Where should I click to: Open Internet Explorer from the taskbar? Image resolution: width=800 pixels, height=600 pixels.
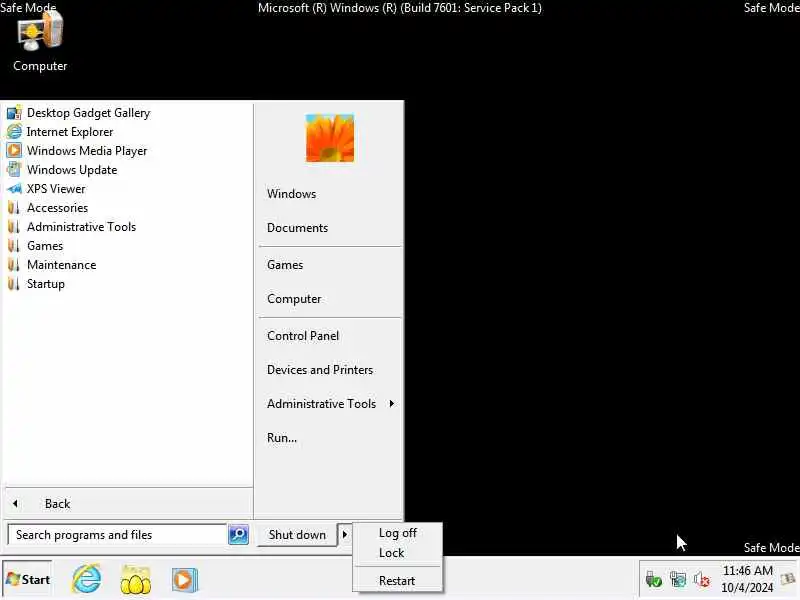tap(87, 579)
